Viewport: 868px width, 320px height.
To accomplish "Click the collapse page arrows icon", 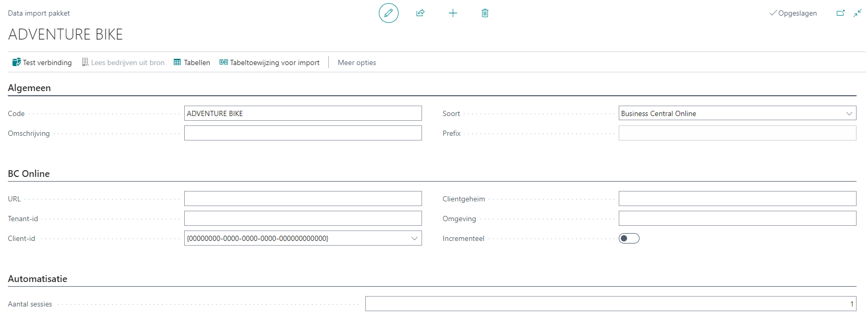I will pyautogui.click(x=858, y=13).
